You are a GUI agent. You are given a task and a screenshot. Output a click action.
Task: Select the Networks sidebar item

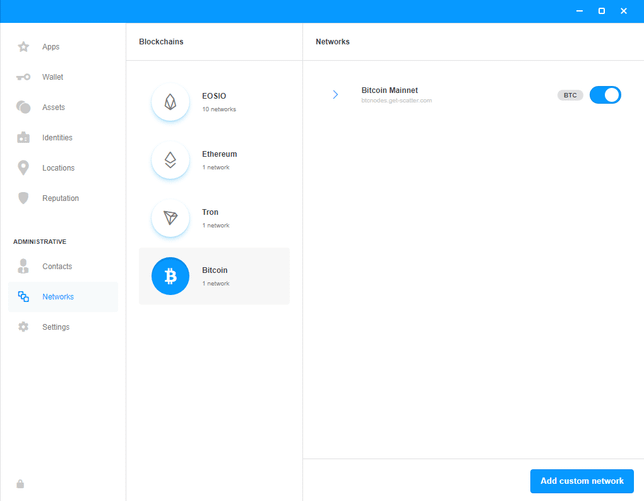pyautogui.click(x=57, y=297)
